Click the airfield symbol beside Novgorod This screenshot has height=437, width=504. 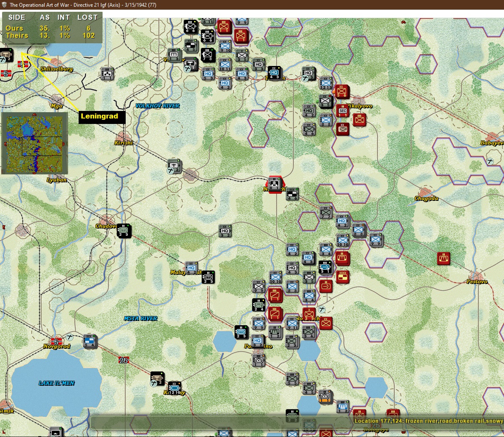click(x=69, y=337)
